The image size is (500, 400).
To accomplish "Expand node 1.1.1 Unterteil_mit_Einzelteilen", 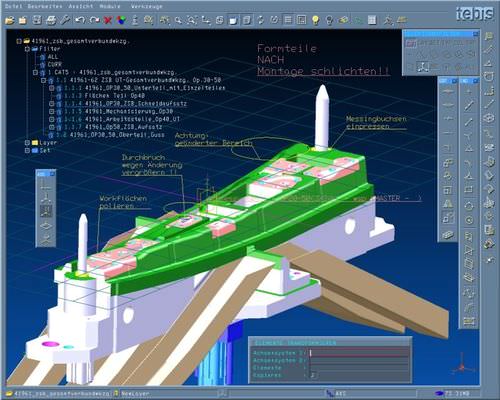I will click(x=51, y=88).
